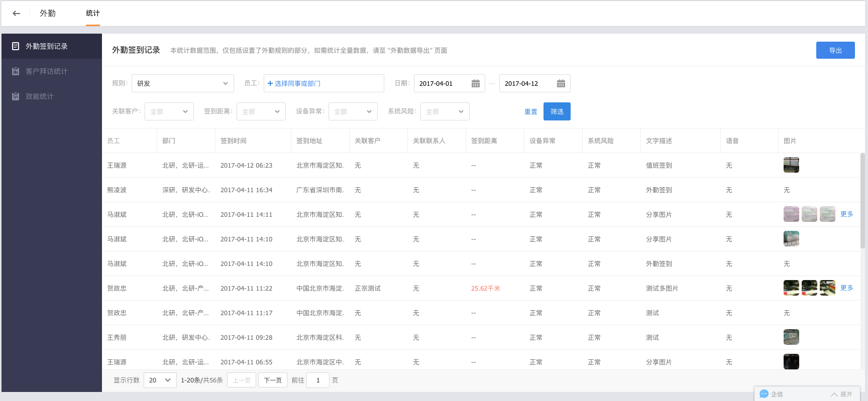Click 更多 link in 贺政忠 11:22 row

[x=847, y=288]
